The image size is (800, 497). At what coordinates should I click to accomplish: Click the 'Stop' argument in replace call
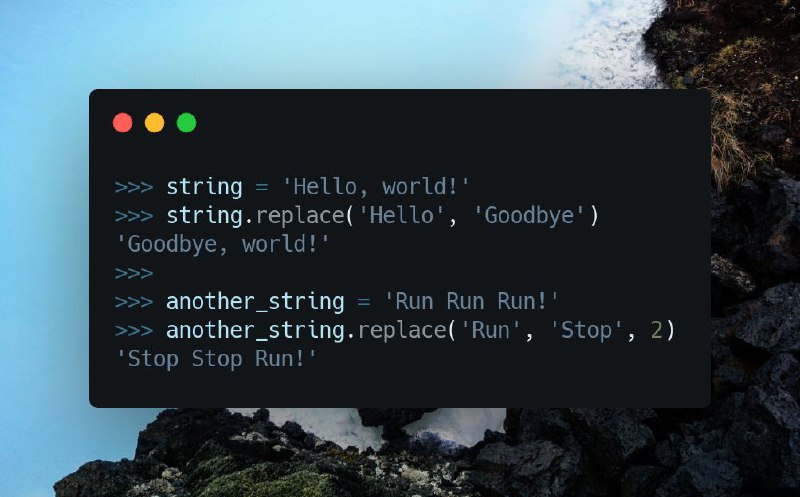[586, 331]
